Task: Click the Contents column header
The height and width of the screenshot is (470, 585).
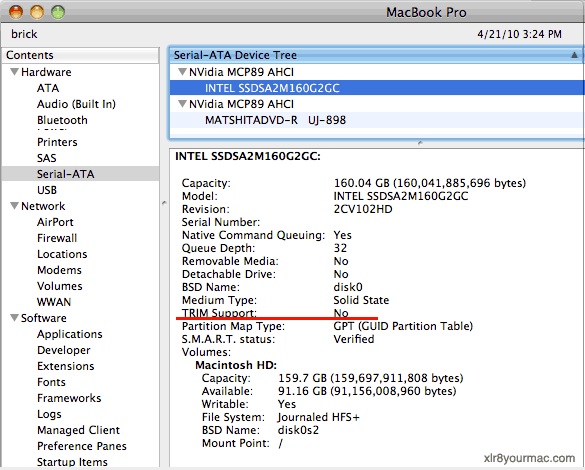Action: tap(81, 55)
